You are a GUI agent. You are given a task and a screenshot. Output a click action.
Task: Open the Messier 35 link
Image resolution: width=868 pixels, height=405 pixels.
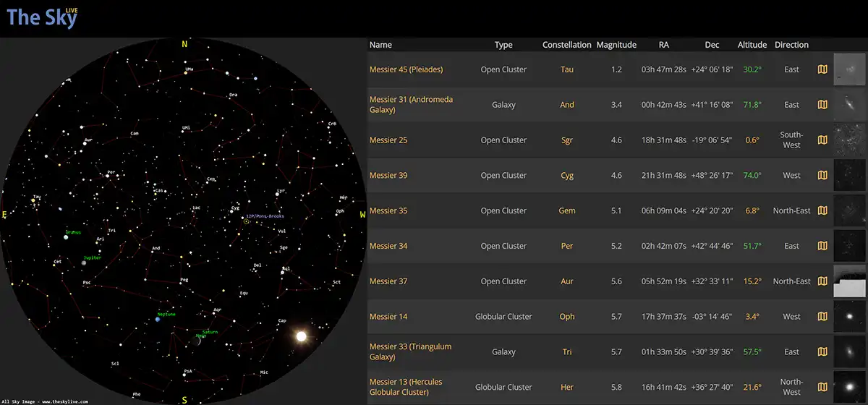[x=388, y=210]
